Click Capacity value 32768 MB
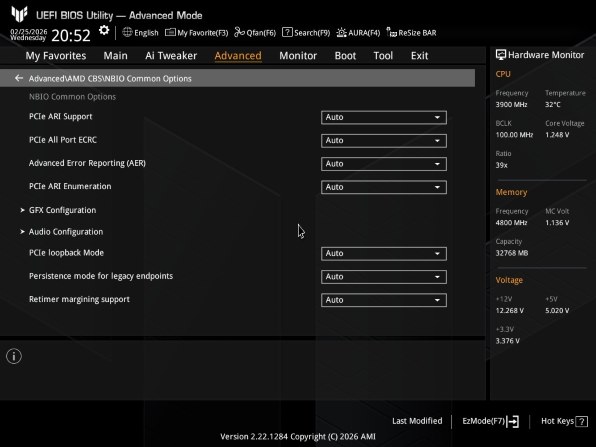The width and height of the screenshot is (596, 447). [x=512, y=253]
